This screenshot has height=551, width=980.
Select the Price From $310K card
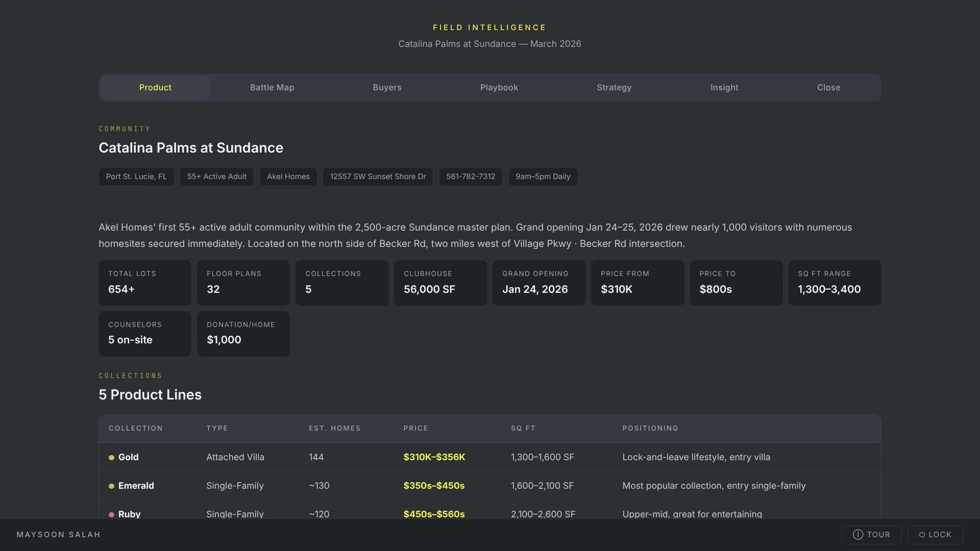pyautogui.click(x=638, y=283)
